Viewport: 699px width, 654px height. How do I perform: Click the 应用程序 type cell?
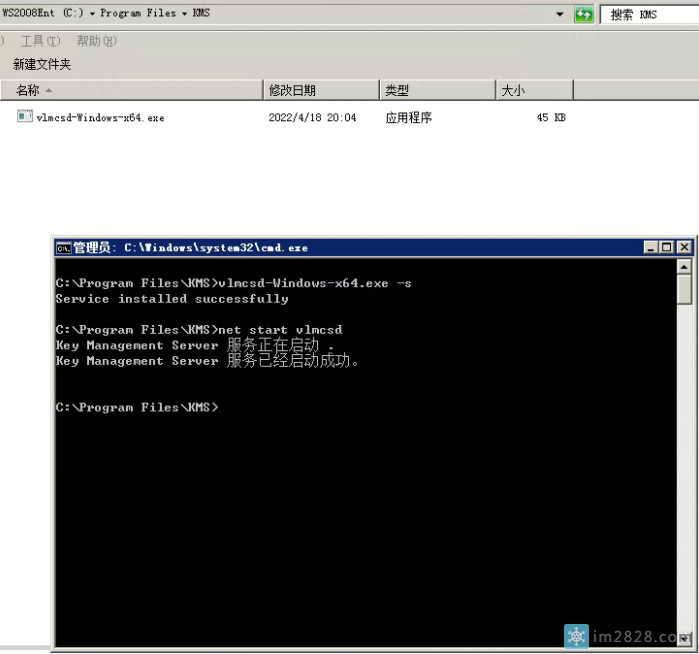[408, 118]
